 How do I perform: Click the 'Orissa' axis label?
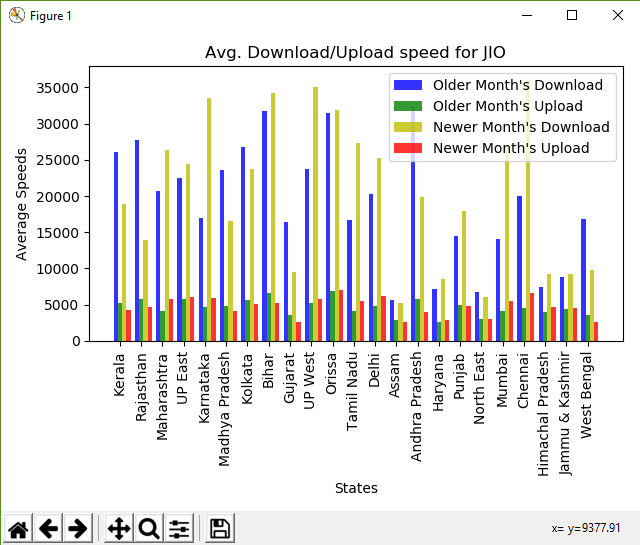click(x=331, y=374)
